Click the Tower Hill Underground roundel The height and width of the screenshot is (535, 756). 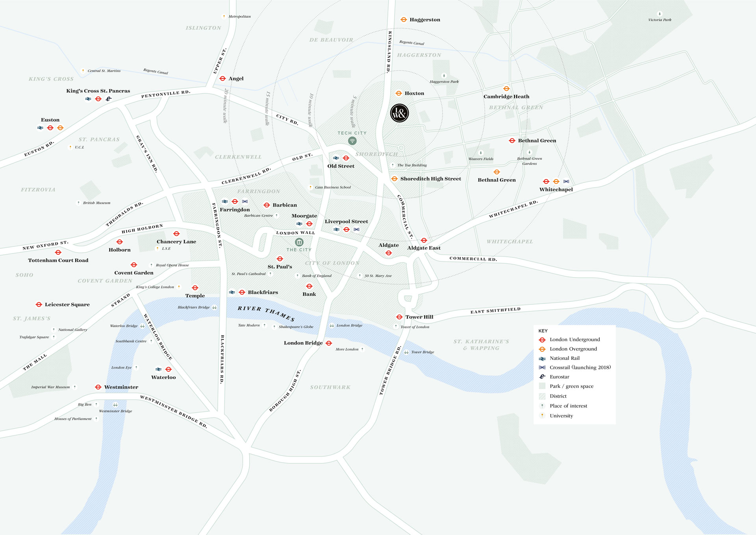pyautogui.click(x=399, y=317)
